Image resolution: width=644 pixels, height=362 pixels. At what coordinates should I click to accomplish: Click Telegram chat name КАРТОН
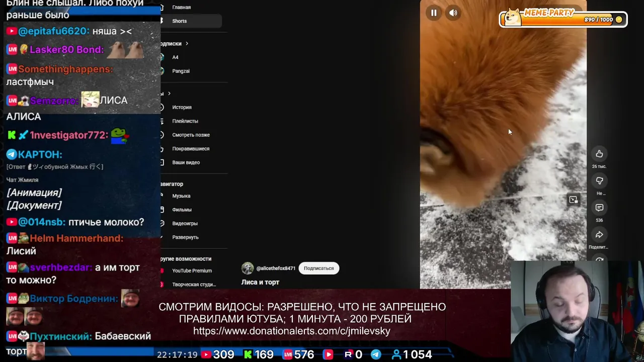(40, 154)
